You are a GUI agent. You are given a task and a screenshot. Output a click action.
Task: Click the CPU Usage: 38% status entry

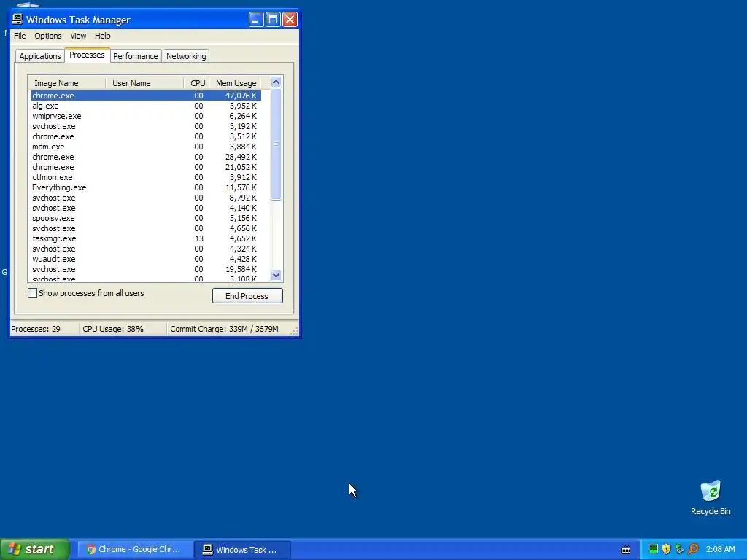[x=123, y=329]
